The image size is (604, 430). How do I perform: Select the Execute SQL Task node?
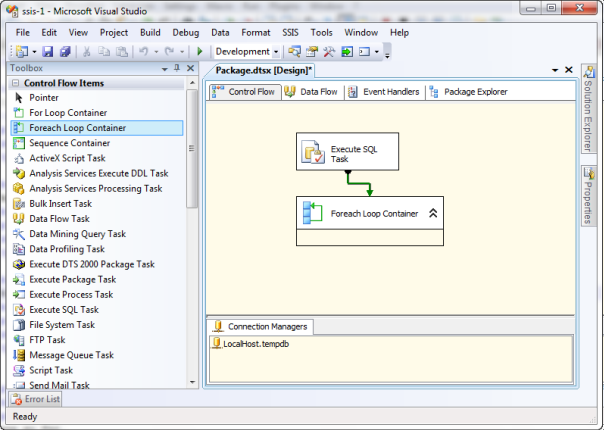pos(347,151)
